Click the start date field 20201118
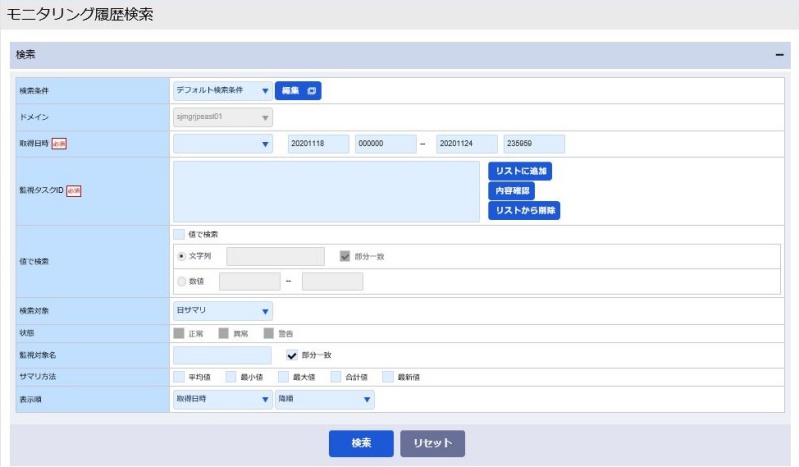The height and width of the screenshot is (467, 799). click(318, 144)
